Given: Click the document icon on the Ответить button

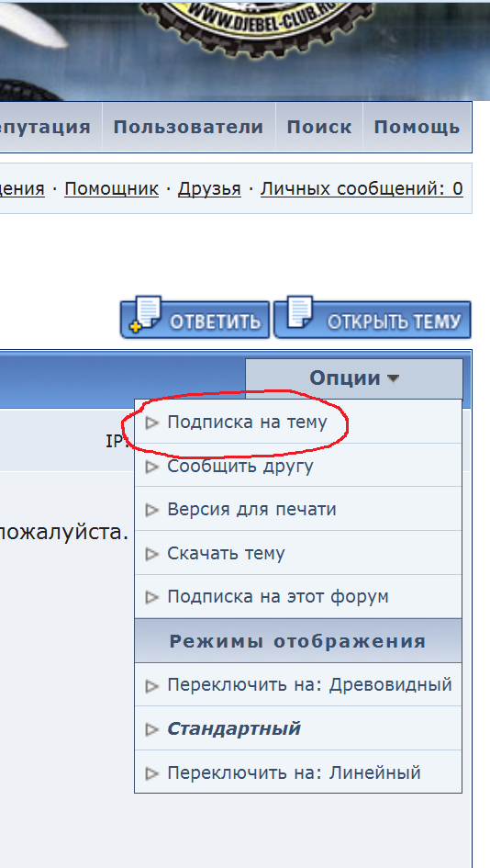Looking at the screenshot, I should (x=146, y=314).
